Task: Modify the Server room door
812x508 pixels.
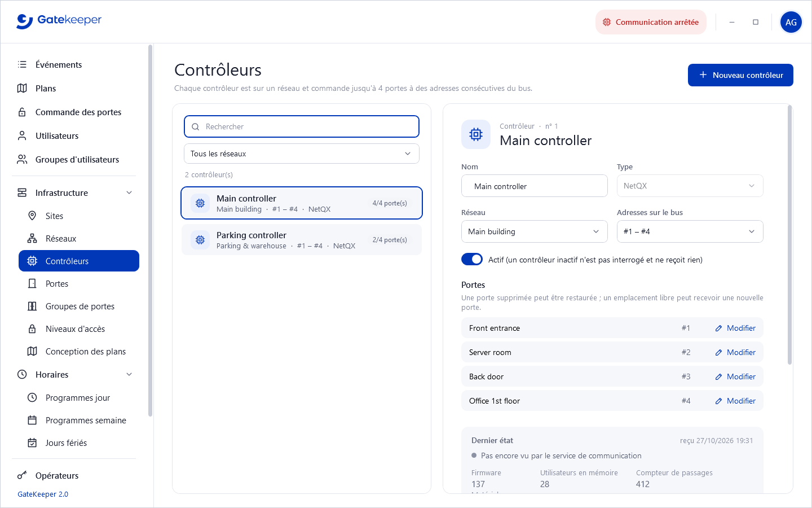Action: [x=735, y=352]
